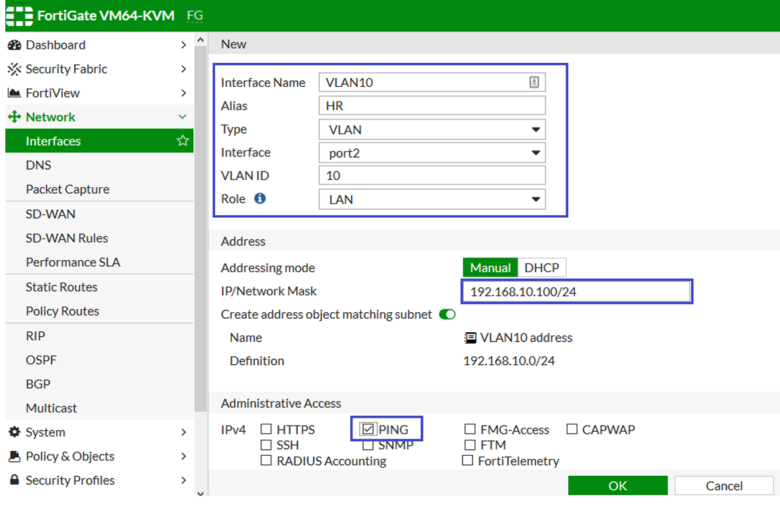Click the FortiGate logo icon
780x532 pixels.
[19, 16]
